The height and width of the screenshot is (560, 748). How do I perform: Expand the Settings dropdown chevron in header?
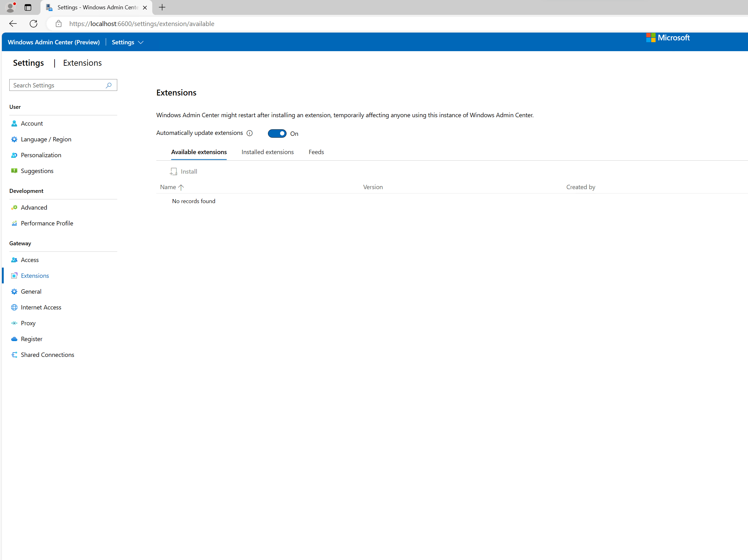pos(141,42)
